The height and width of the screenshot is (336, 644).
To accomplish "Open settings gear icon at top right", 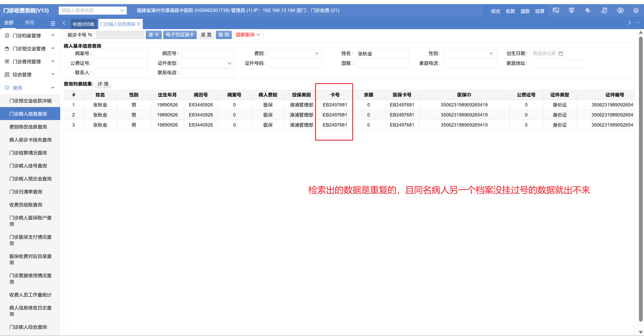I will tap(636, 10).
